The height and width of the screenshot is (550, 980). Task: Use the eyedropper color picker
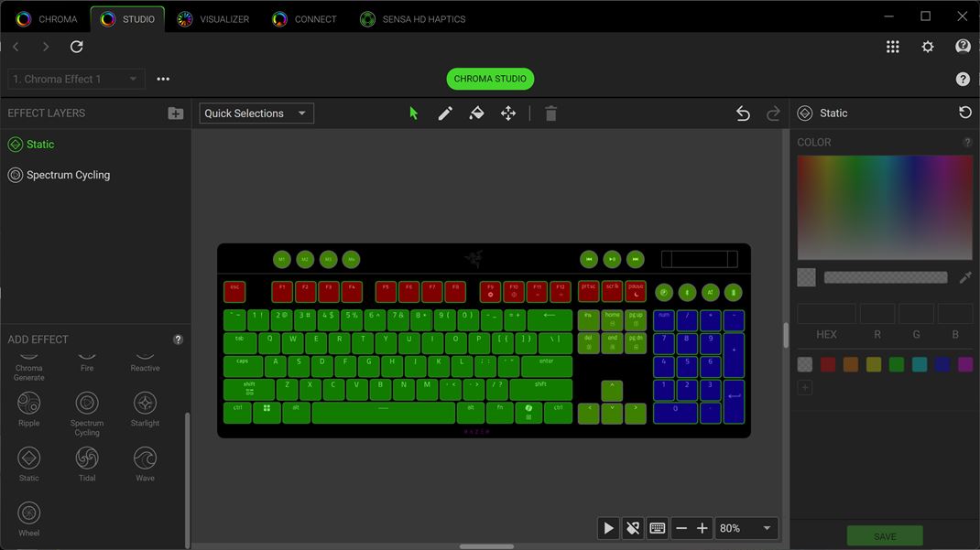[x=965, y=277]
